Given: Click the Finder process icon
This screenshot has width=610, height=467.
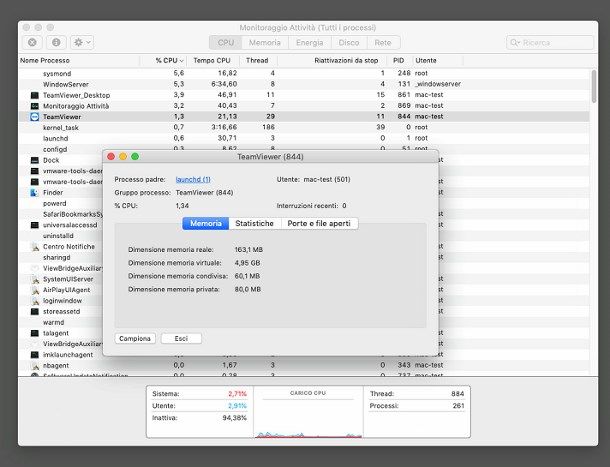Looking at the screenshot, I should coord(35,192).
